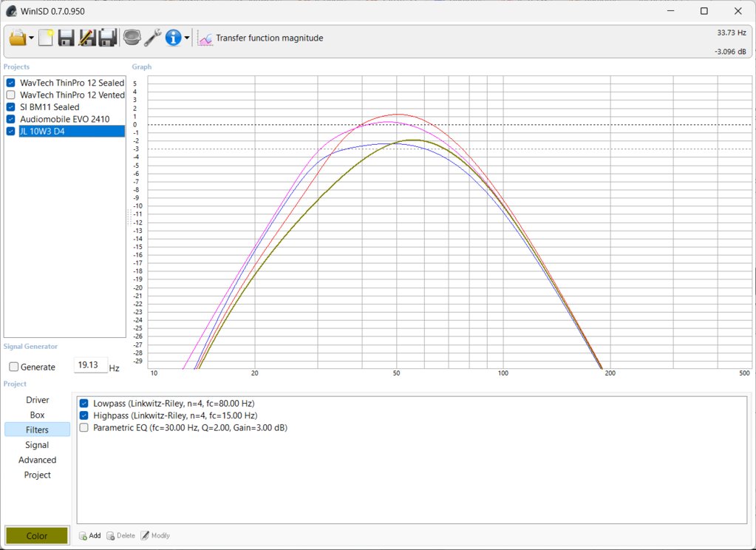Click the Save All stacked floppy disks icon
The image size is (756, 550).
point(107,38)
